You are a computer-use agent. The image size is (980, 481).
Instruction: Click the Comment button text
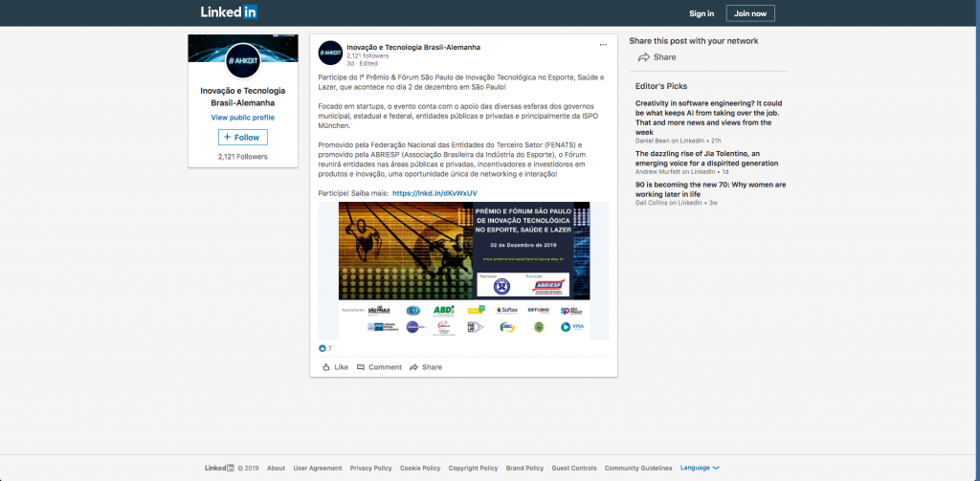tap(385, 367)
